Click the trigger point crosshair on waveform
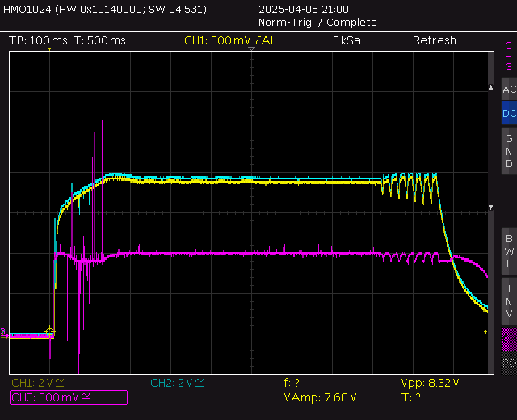 click(49, 331)
